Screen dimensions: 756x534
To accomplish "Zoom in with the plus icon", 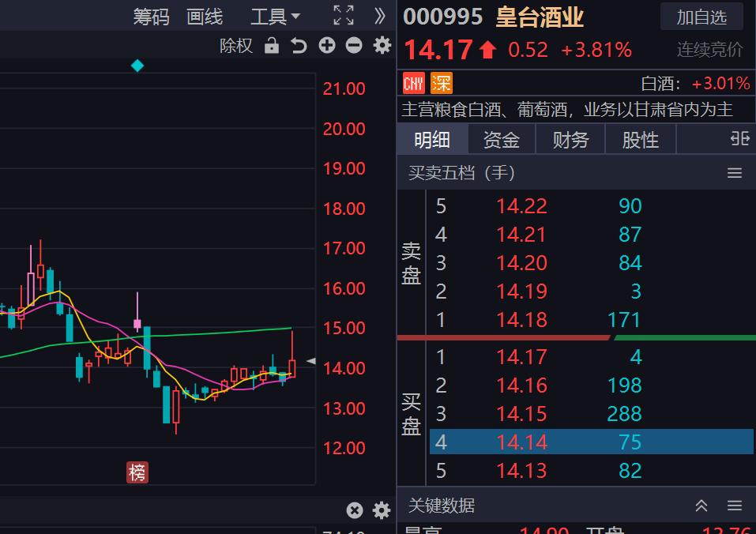I will click(327, 46).
